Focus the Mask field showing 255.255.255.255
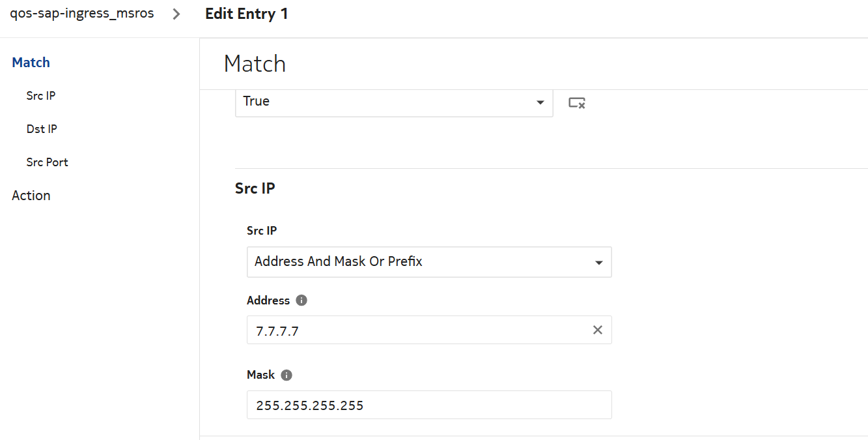Image resolution: width=868 pixels, height=440 pixels. tap(428, 405)
